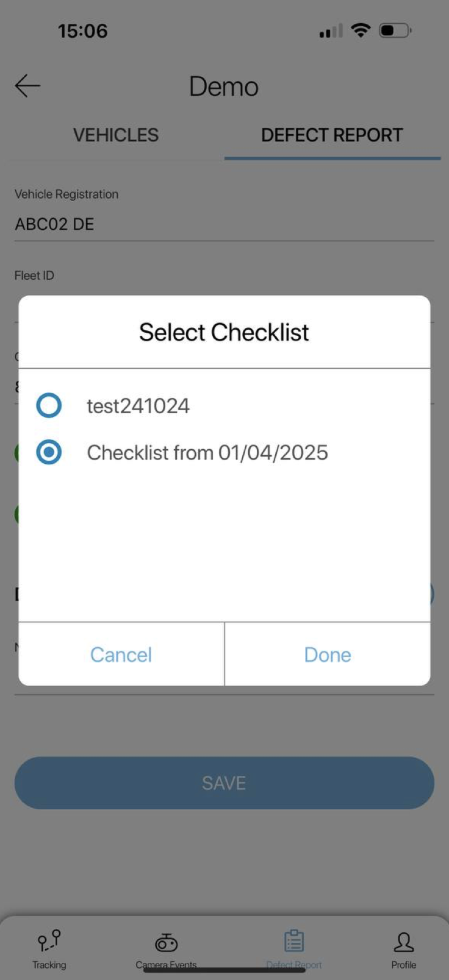This screenshot has width=449, height=980.
Task: Select the Camera Events icon
Action: click(166, 943)
